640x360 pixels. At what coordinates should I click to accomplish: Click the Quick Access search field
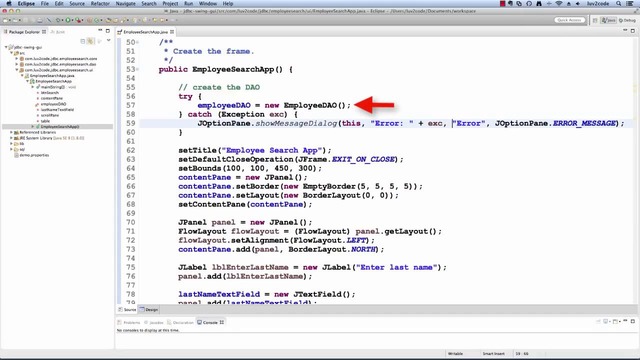[570, 20]
